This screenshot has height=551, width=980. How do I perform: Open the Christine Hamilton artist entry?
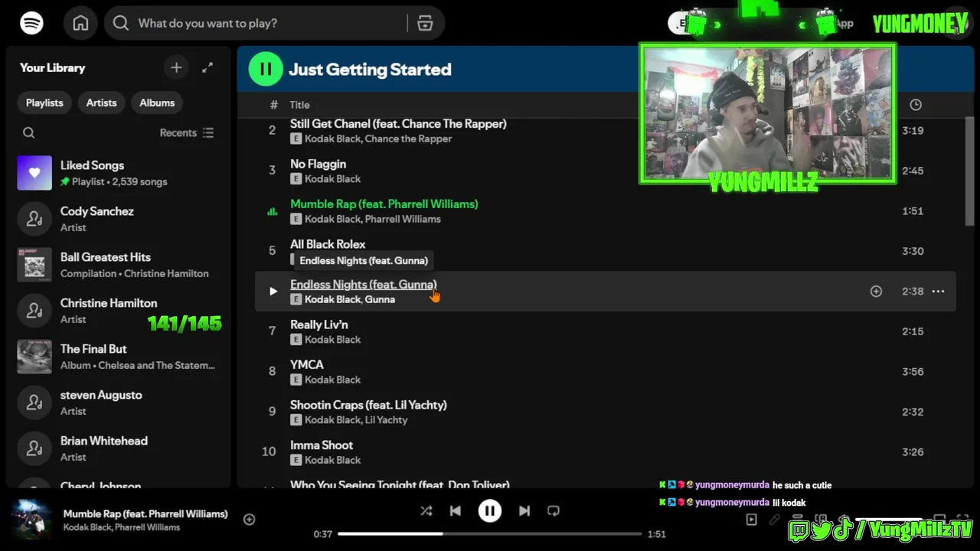119,311
